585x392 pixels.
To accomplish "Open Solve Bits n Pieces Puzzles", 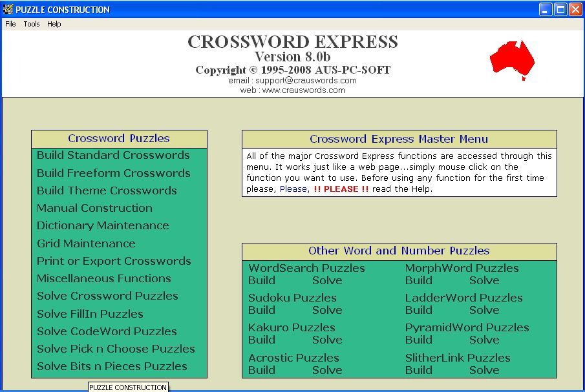I will click(112, 366).
